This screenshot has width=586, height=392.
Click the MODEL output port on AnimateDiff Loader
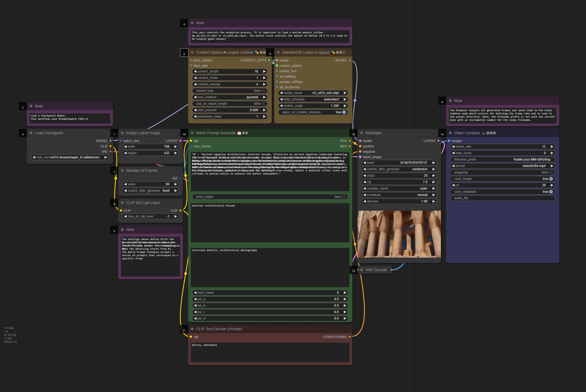coord(350,60)
